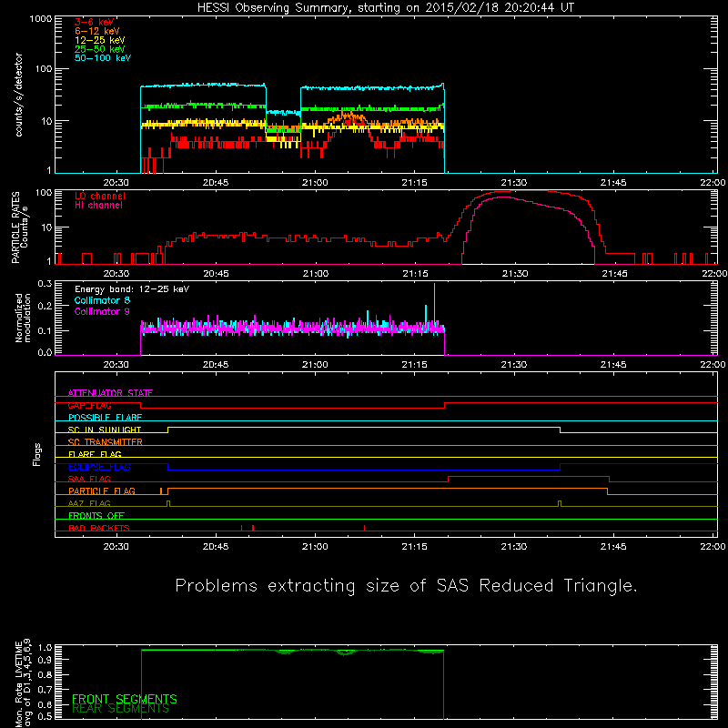Image resolution: width=728 pixels, height=728 pixels.
Task: Select the 6-12 keV legend label
Action: click(97, 31)
